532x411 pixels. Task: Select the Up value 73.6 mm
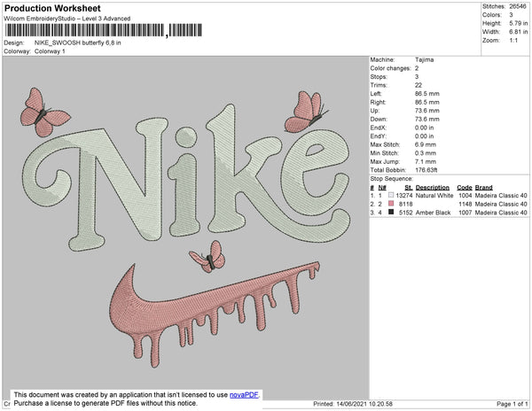point(427,111)
